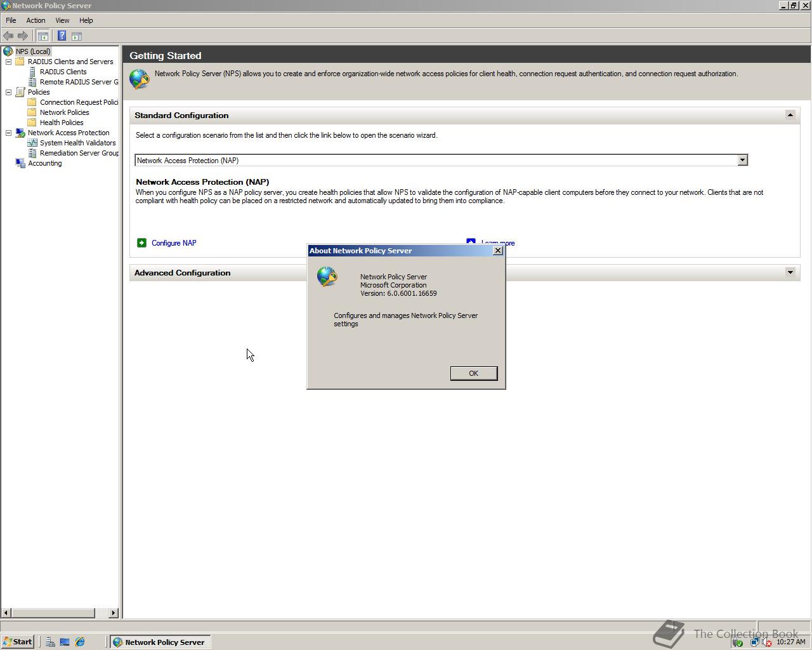This screenshot has height=650, width=812.
Task: Click the Back arrow toolbar icon
Action: pyautogui.click(x=8, y=36)
